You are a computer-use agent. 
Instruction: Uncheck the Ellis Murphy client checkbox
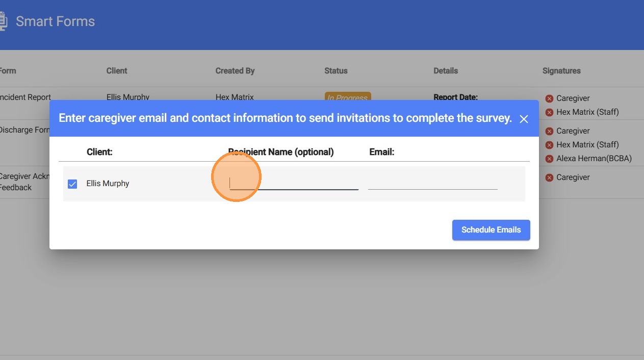tap(72, 184)
